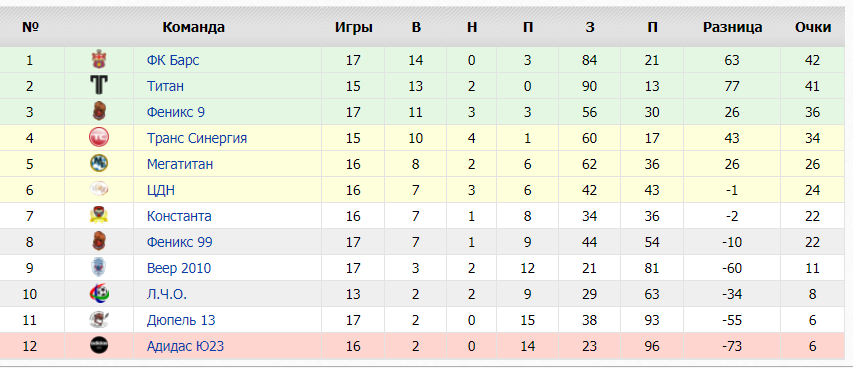The width and height of the screenshot is (853, 368).
Task: Click the Л.Ч.О. team logo
Action: point(98,294)
